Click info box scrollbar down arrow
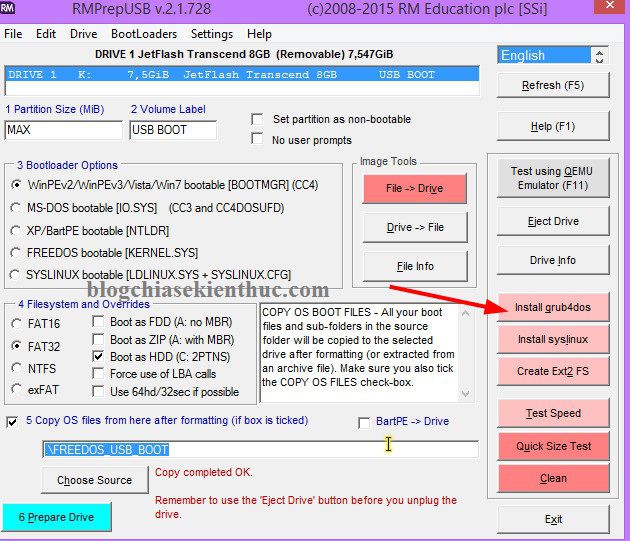Image resolution: width=630 pixels, height=541 pixels. (x=465, y=393)
